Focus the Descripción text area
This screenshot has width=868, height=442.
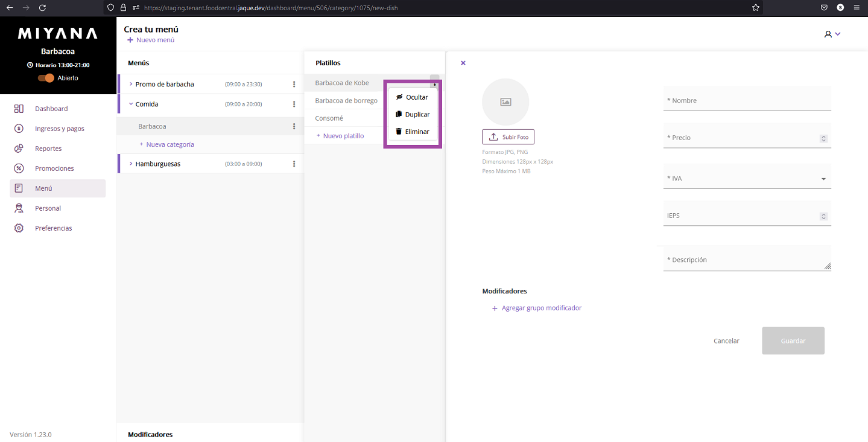coord(747,258)
